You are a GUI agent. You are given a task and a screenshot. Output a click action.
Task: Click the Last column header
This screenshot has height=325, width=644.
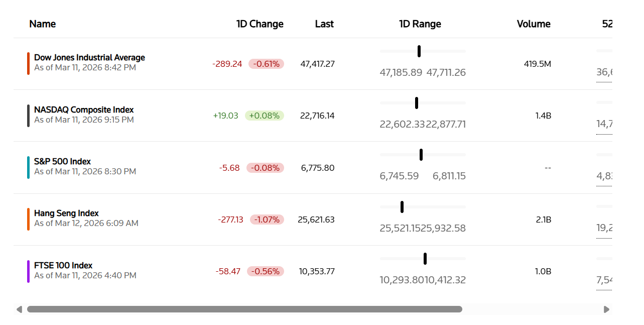pyautogui.click(x=324, y=24)
